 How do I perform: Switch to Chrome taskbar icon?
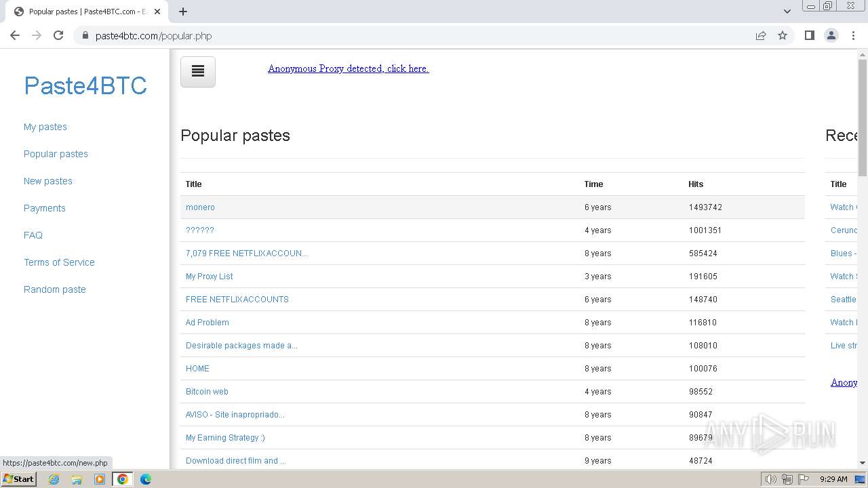[x=123, y=479]
